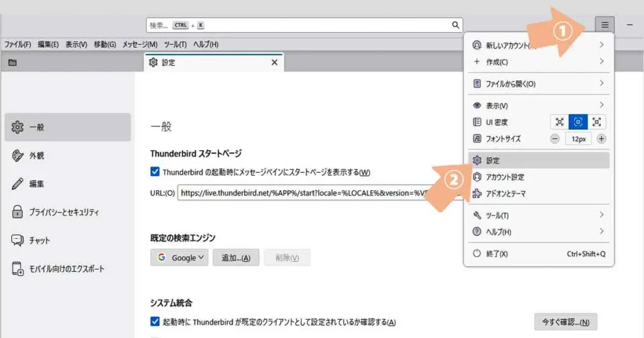The height and width of the screenshot is (338, 644).
Task: Open ツール(T) in the menu bar
Action: click(175, 45)
